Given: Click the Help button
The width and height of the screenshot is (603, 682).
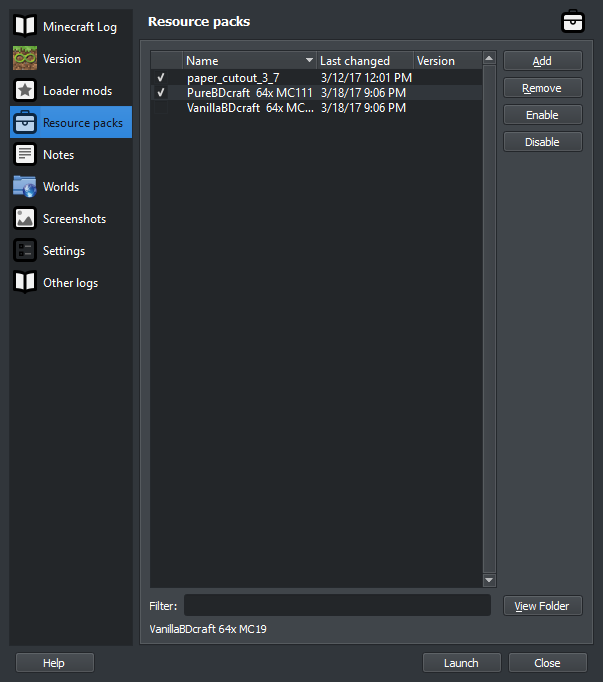Looking at the screenshot, I should click(54, 663).
